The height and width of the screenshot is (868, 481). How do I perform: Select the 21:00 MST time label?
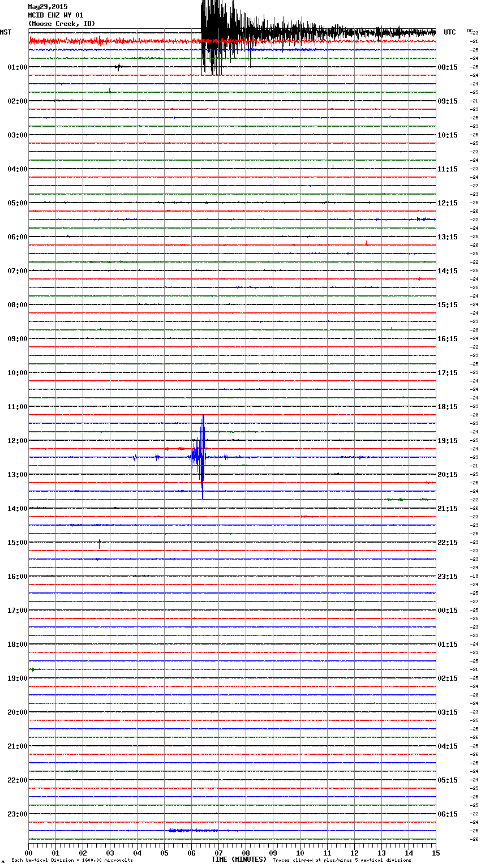coord(18,746)
